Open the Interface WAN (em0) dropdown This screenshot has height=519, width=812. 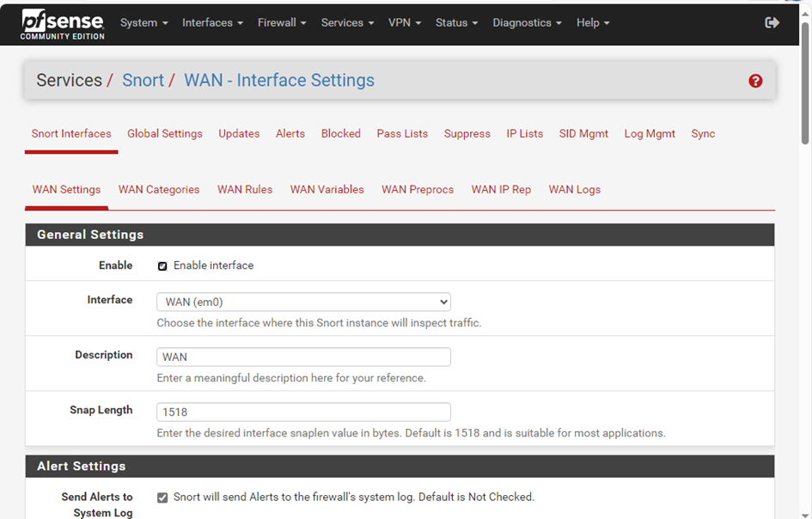tap(302, 302)
